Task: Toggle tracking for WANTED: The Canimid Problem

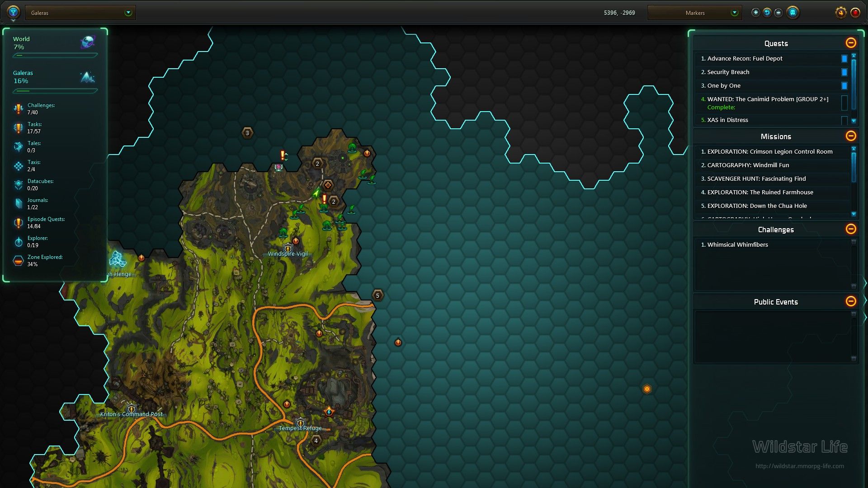Action: pos(844,103)
